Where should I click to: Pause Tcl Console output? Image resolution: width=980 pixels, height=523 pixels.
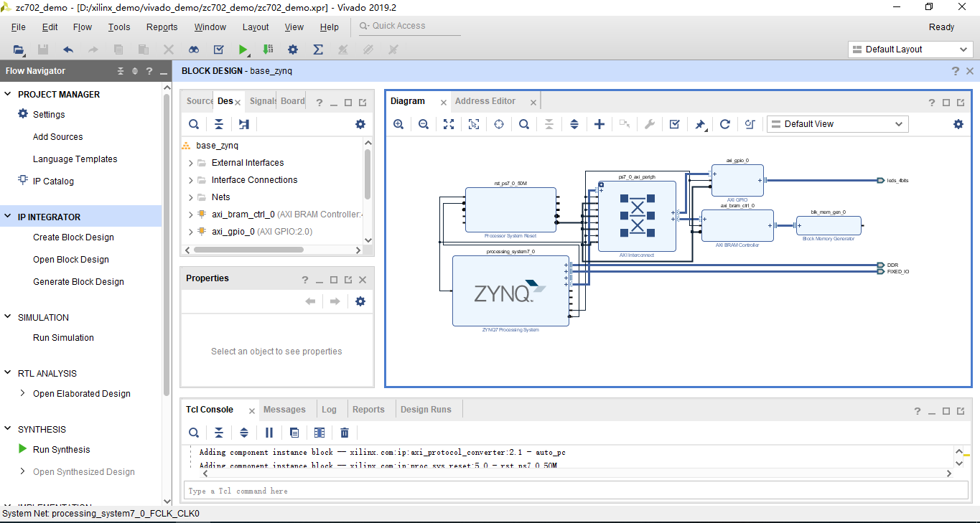pyautogui.click(x=269, y=433)
